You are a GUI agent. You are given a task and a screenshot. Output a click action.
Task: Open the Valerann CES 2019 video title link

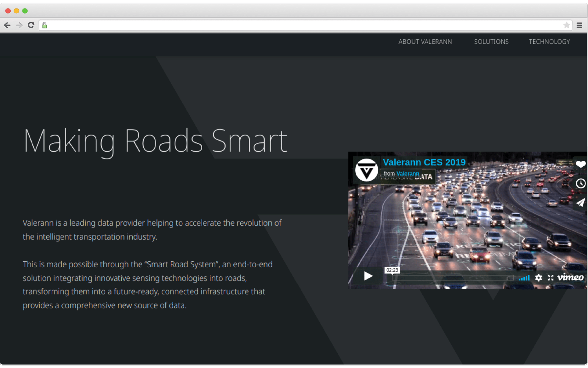(x=424, y=162)
